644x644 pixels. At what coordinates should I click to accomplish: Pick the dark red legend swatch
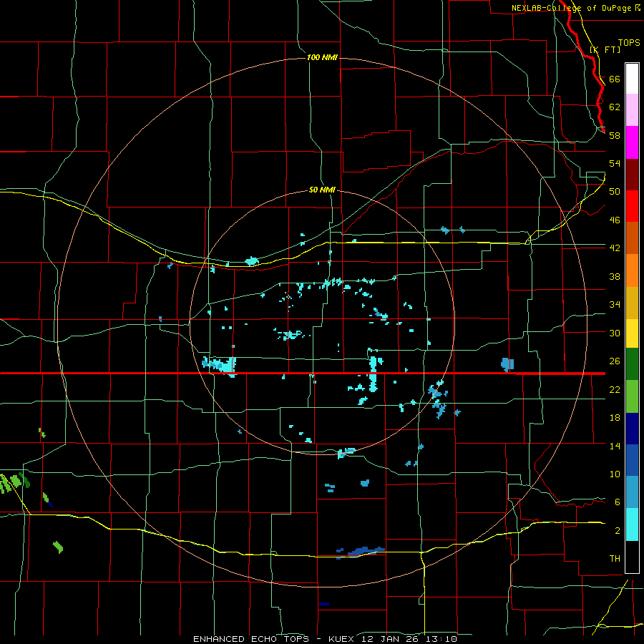tap(632, 175)
